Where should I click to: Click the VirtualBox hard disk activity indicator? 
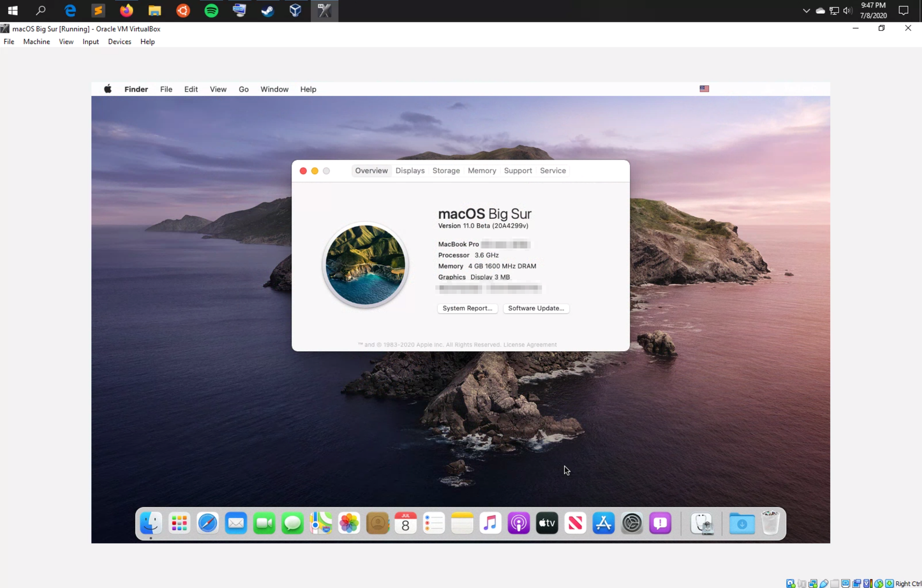click(x=791, y=583)
